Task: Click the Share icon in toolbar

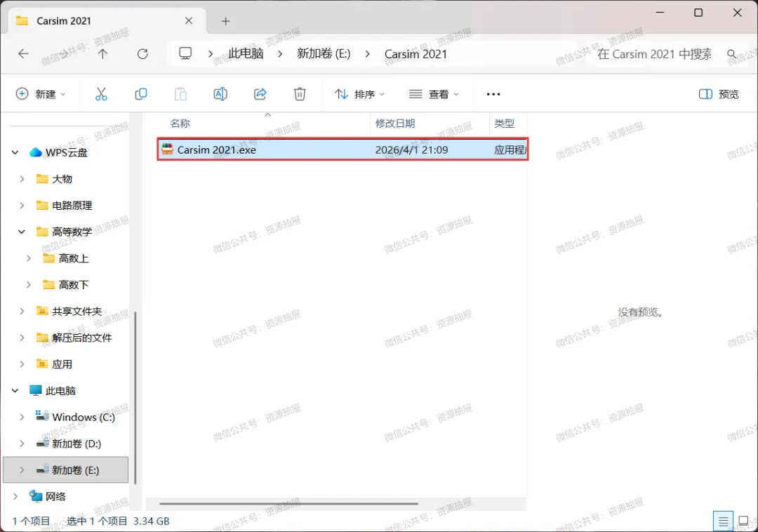Action: [x=260, y=94]
